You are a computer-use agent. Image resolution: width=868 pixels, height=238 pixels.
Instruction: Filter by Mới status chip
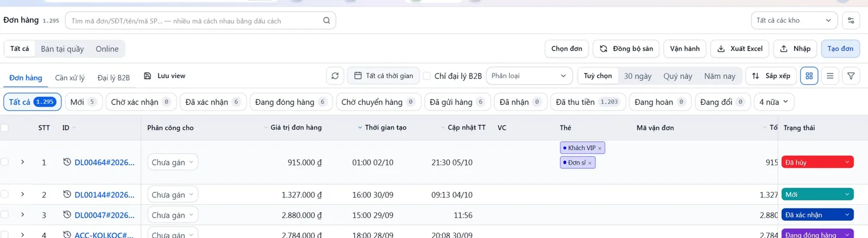[84, 102]
